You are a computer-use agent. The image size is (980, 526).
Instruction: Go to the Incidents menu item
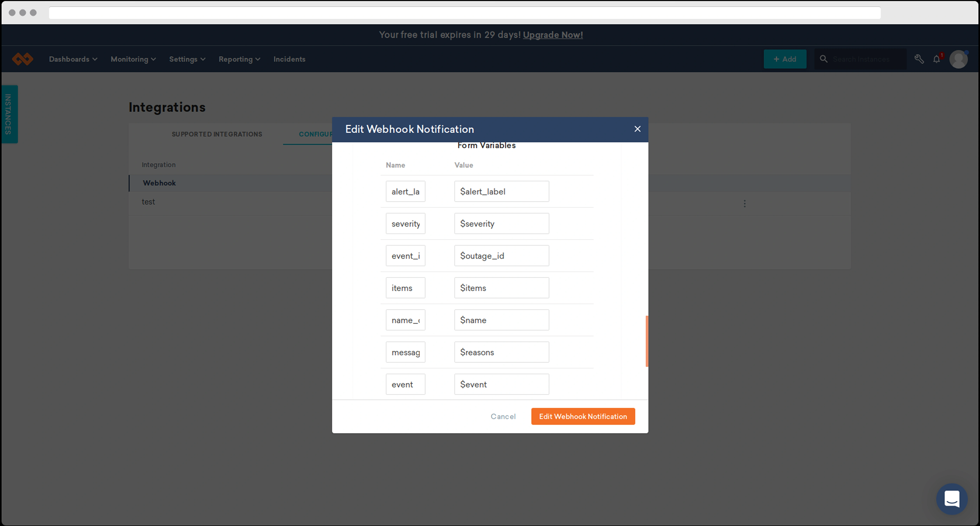289,59
